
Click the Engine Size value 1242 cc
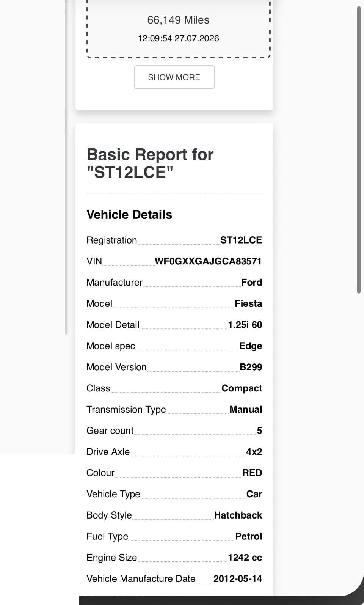click(x=245, y=558)
